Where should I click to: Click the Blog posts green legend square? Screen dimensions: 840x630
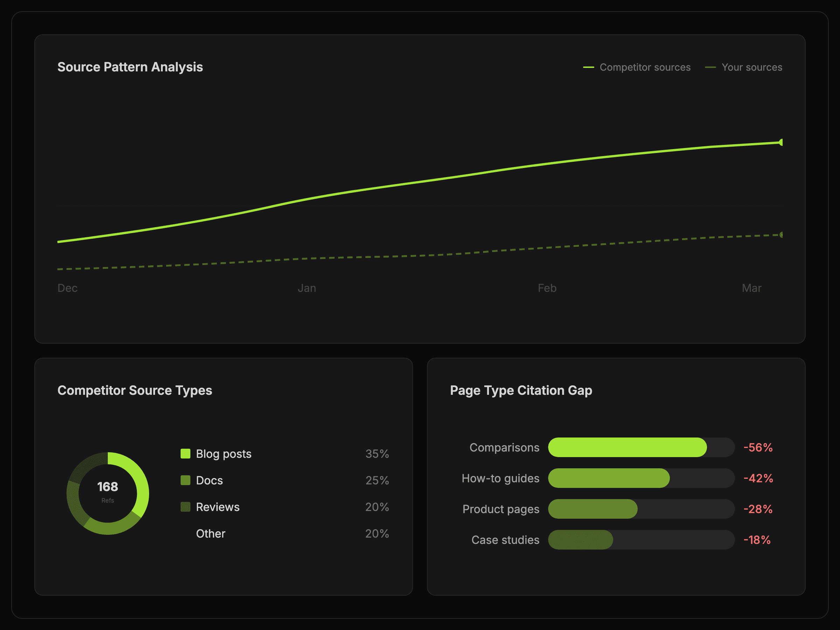(x=185, y=453)
